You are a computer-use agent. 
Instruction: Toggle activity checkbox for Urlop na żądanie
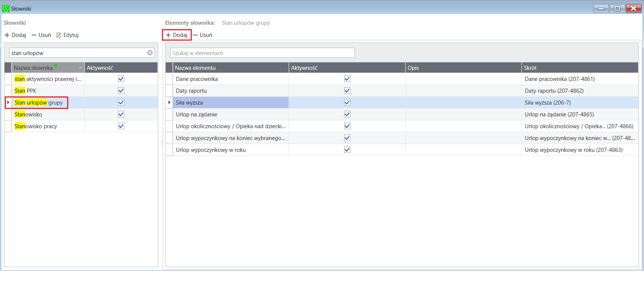347,114
